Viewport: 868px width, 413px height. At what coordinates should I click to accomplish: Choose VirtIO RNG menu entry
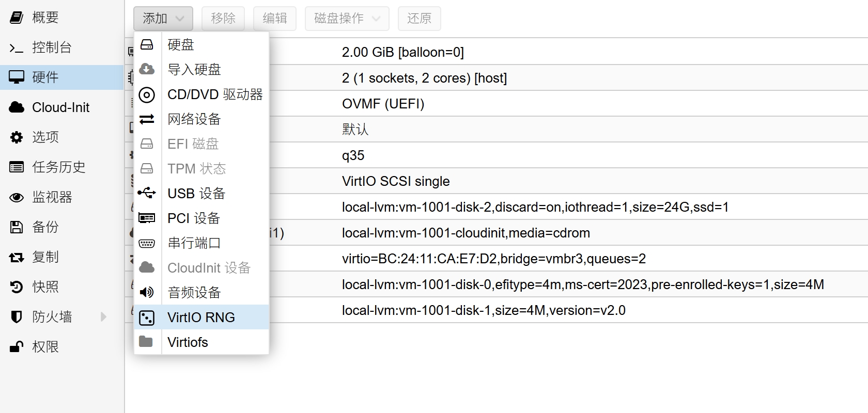[x=201, y=317]
